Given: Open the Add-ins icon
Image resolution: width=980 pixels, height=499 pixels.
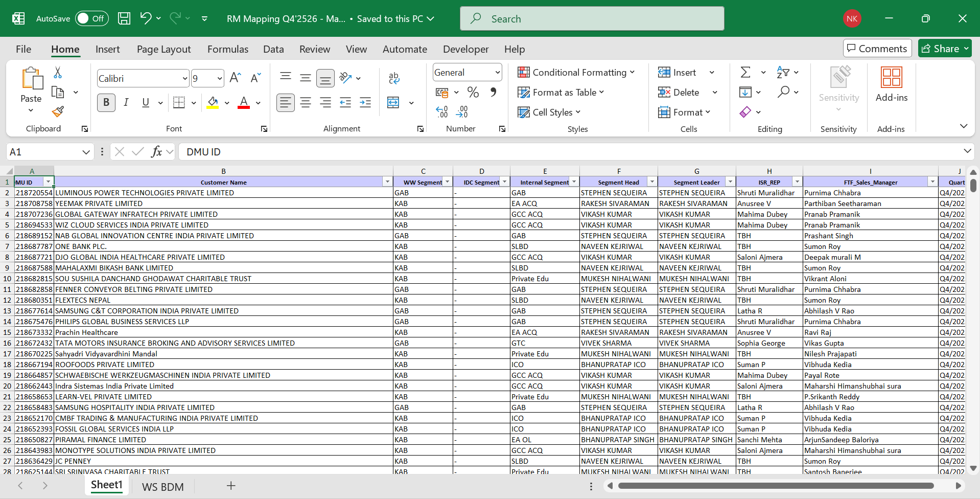Looking at the screenshot, I should pos(891,84).
